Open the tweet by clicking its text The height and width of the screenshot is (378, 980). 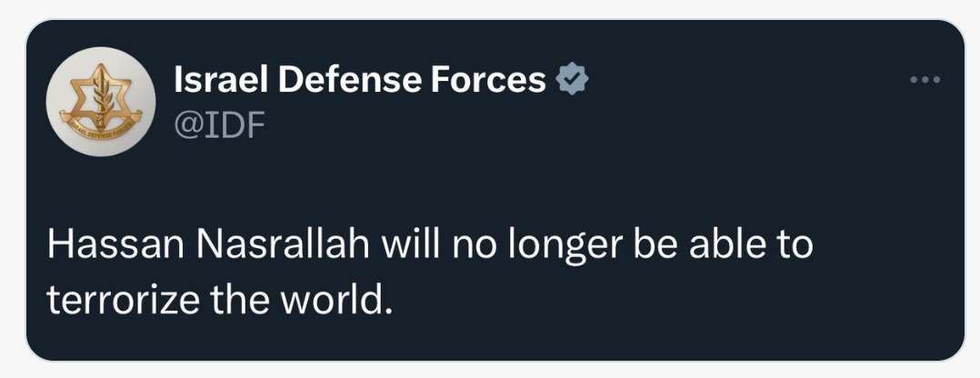click(430, 273)
